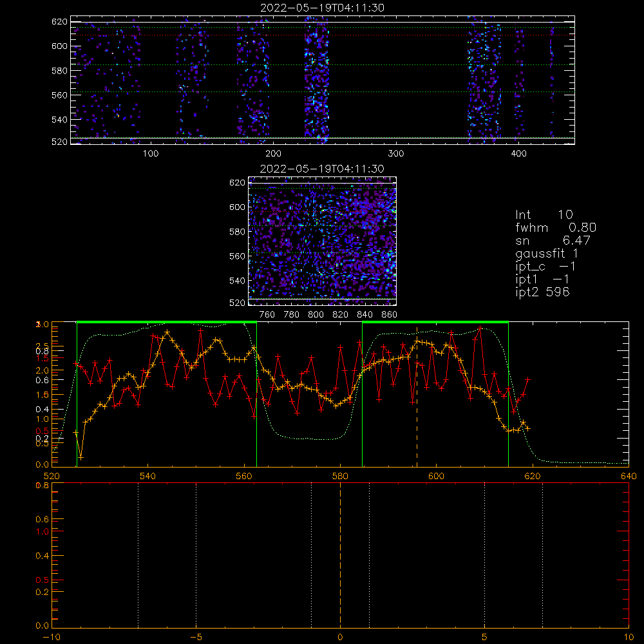Viewport: 644px width, 644px height.
Task: Click x-axis label '840' under middle image
Action: pyautogui.click(x=365, y=315)
